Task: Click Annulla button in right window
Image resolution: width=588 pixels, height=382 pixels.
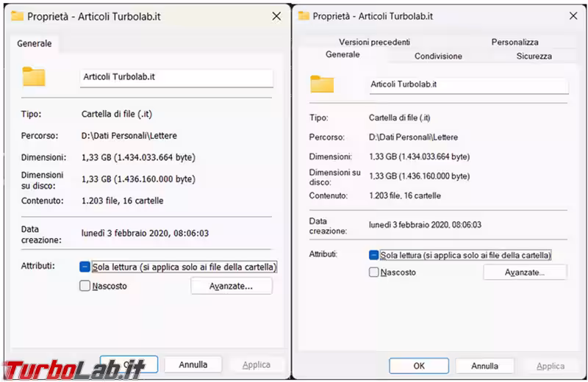Action: point(484,366)
